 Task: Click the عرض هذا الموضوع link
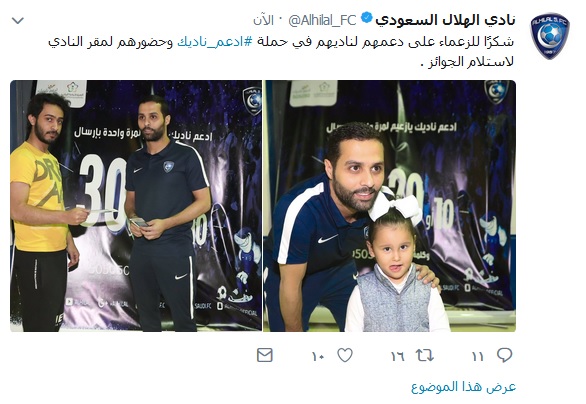tap(463, 387)
